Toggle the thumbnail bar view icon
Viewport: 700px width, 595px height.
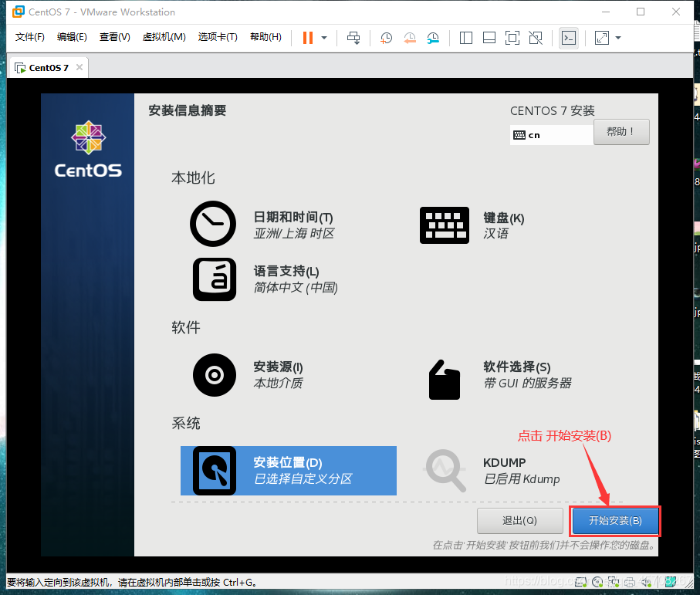(x=489, y=38)
